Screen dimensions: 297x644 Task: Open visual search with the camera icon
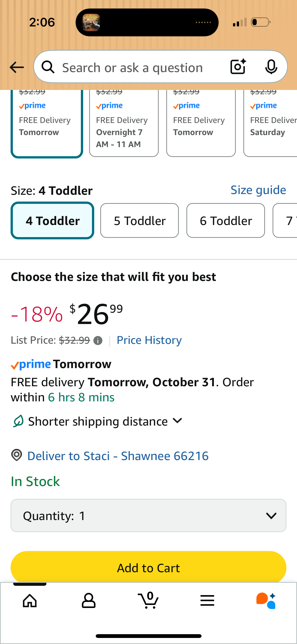click(237, 67)
